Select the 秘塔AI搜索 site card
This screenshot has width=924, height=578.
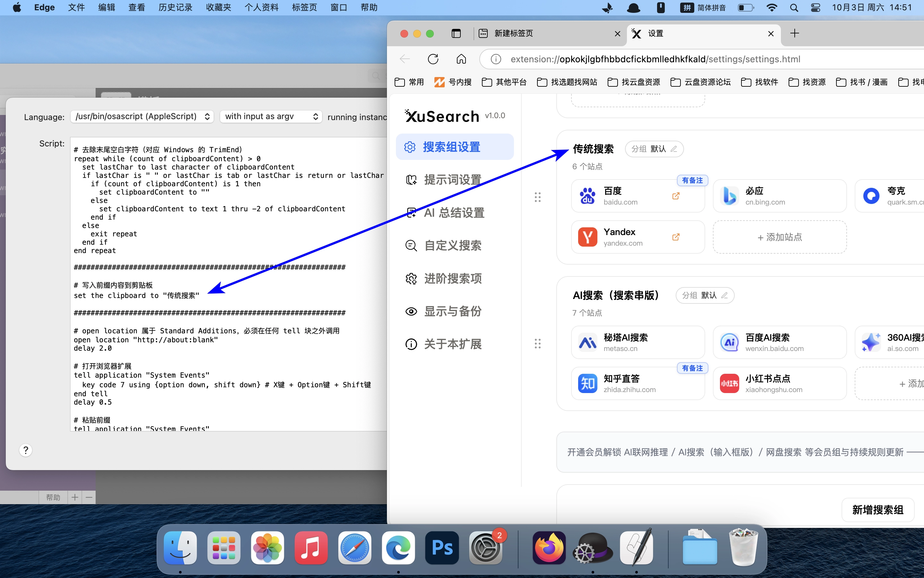[x=638, y=343]
